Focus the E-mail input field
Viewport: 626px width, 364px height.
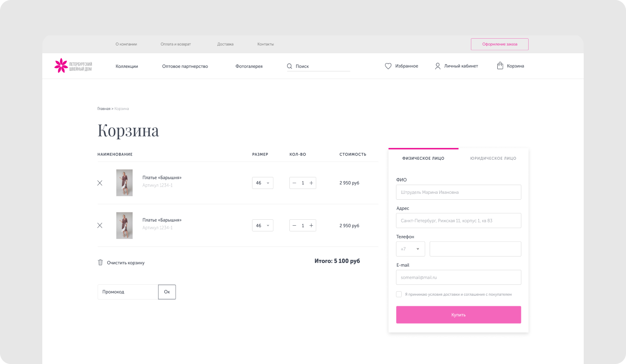(459, 277)
